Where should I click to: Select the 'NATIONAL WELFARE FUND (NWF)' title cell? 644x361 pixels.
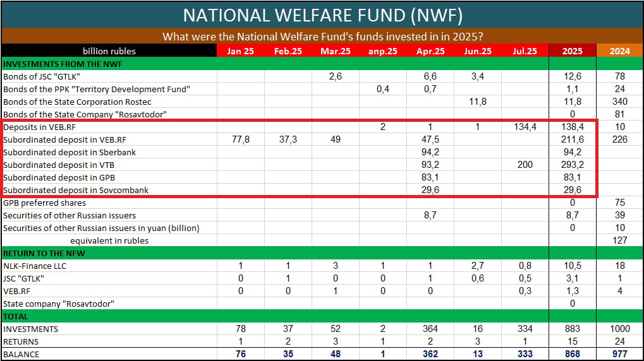point(322,15)
